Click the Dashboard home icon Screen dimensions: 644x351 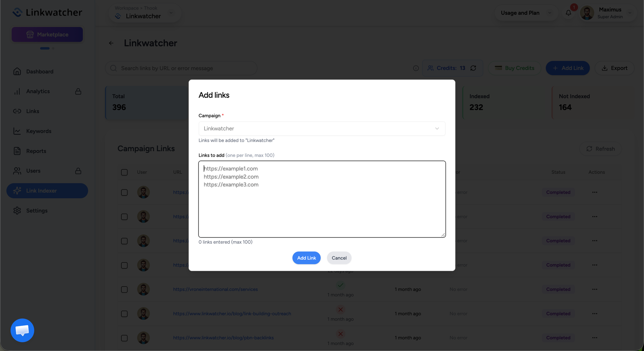pos(17,71)
